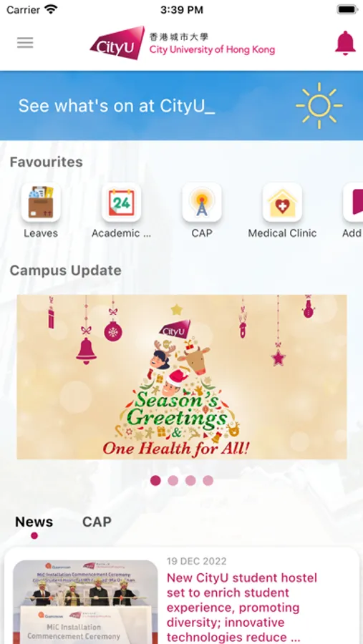Switch to the News tab

click(34, 522)
